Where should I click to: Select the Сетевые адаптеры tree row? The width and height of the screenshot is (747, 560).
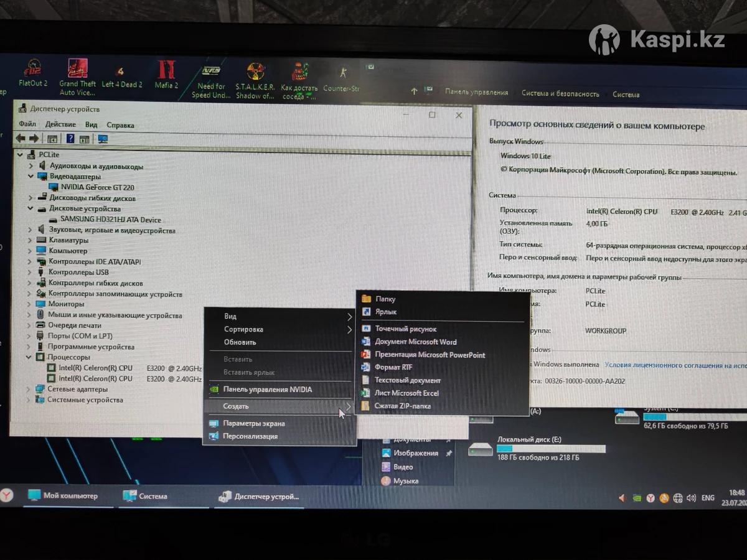pos(71,389)
